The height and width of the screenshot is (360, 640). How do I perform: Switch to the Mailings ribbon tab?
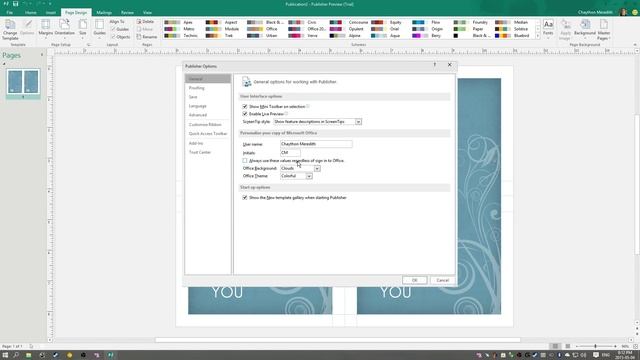(104, 13)
